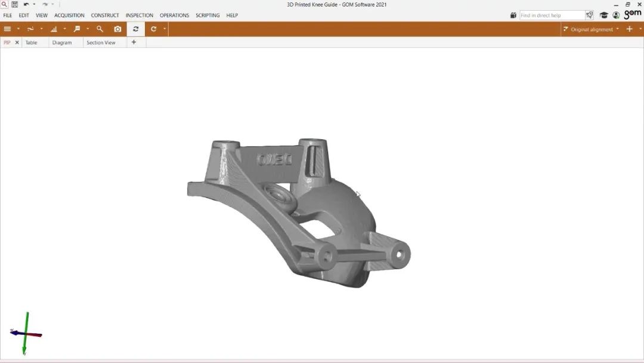The image size is (644, 363).
Task: Open the INSPECTION menu
Action: click(139, 16)
